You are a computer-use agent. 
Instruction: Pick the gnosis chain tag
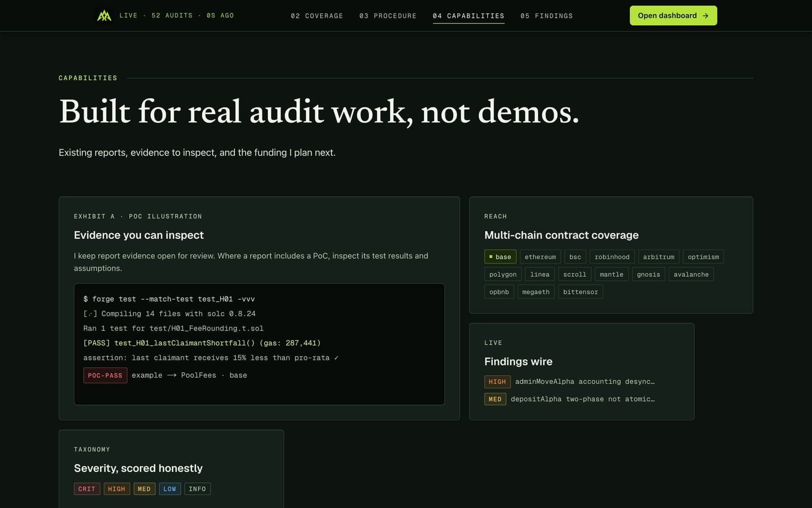click(x=649, y=274)
